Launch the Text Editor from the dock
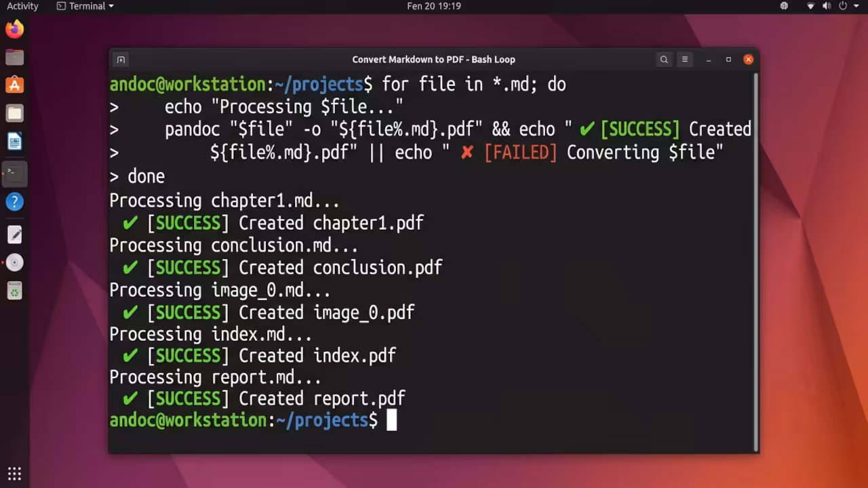Image resolution: width=868 pixels, height=488 pixels. [14, 235]
